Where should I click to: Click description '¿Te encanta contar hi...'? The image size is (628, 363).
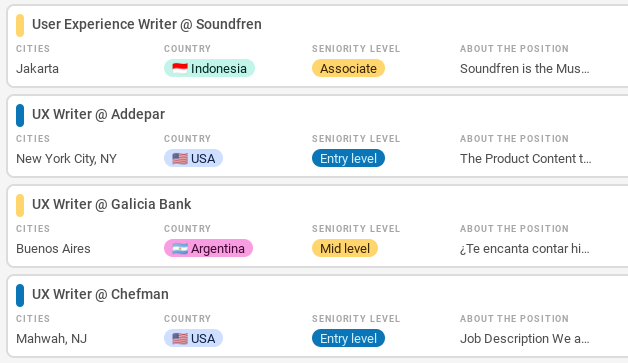pyautogui.click(x=525, y=249)
